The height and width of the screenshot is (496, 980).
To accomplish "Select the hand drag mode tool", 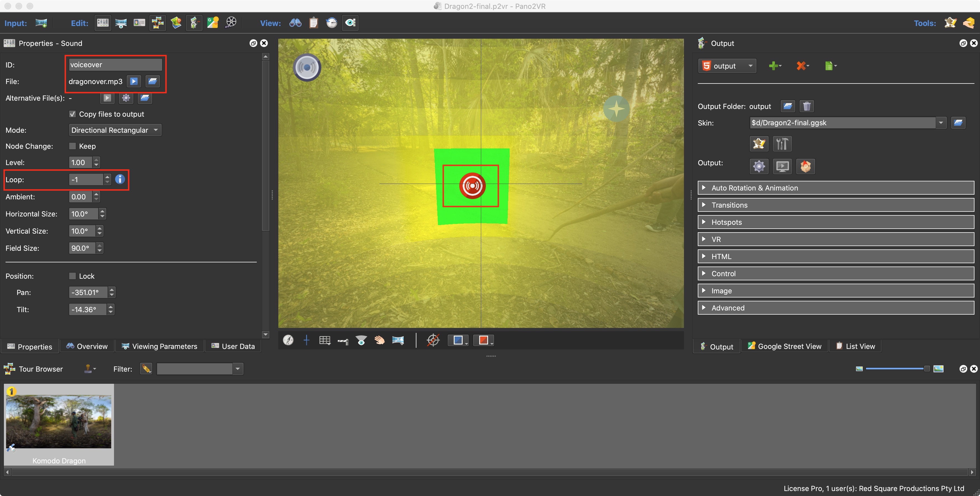I will point(379,340).
